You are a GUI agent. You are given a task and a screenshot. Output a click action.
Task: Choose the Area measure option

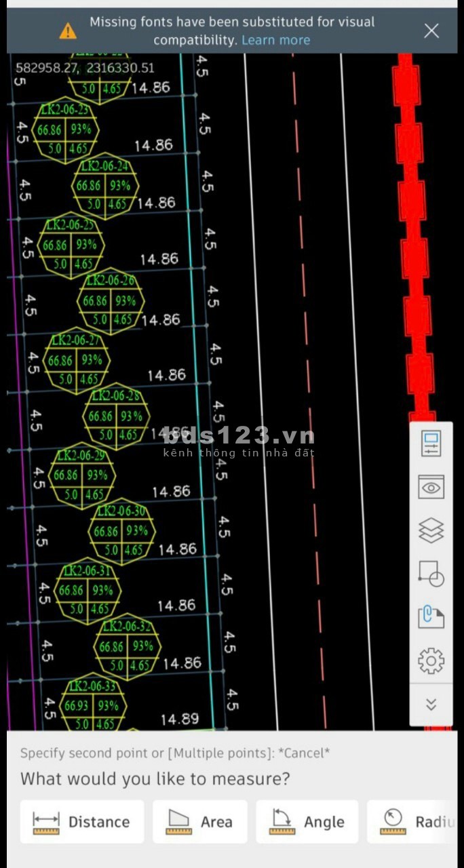click(x=200, y=822)
